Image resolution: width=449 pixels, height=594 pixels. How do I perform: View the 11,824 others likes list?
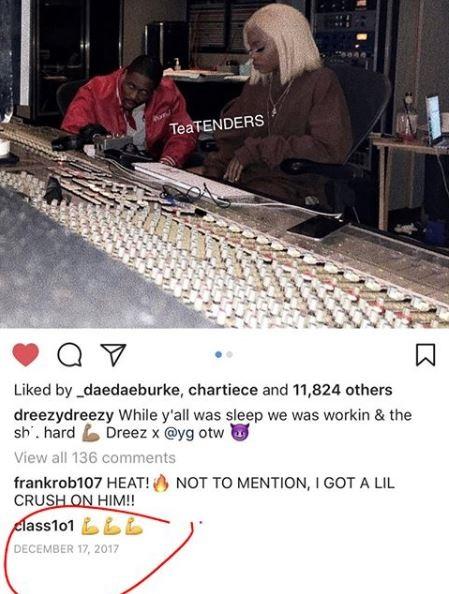(343, 390)
